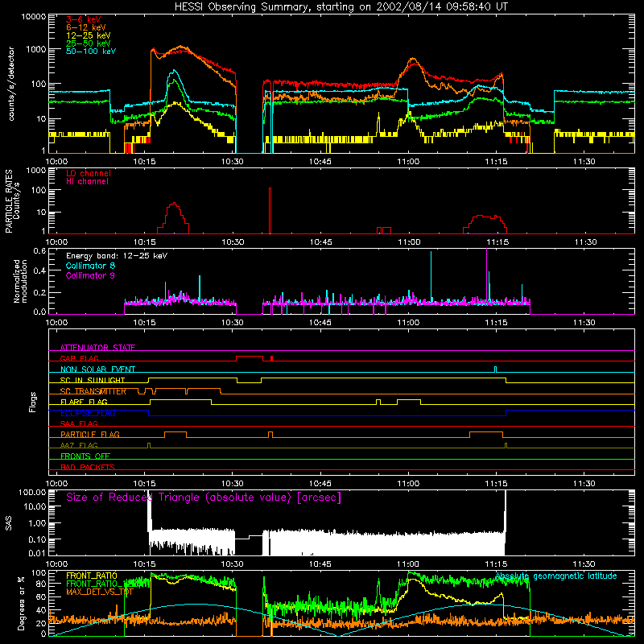Click the 'Degrees or %' axis label
Image resolution: width=644 pixels, height=644 pixels.
coord(21,603)
